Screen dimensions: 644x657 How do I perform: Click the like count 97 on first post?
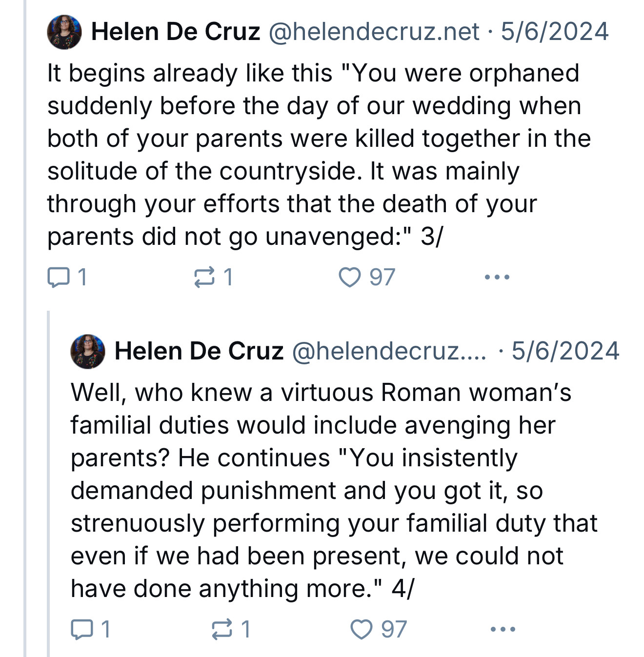tap(382, 278)
